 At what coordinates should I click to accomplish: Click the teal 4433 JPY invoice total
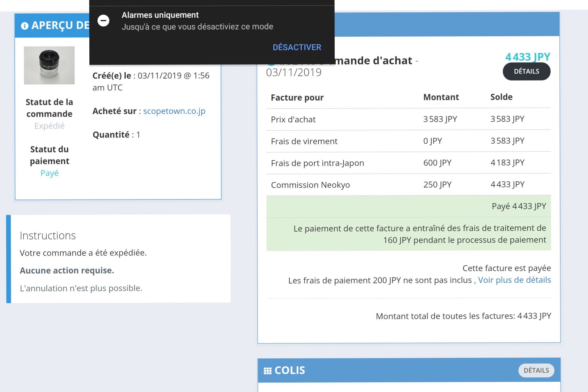pos(528,57)
